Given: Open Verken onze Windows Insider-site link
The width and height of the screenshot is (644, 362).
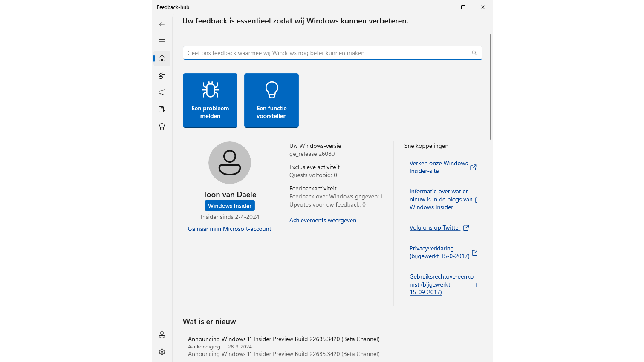Looking at the screenshot, I should click(439, 167).
